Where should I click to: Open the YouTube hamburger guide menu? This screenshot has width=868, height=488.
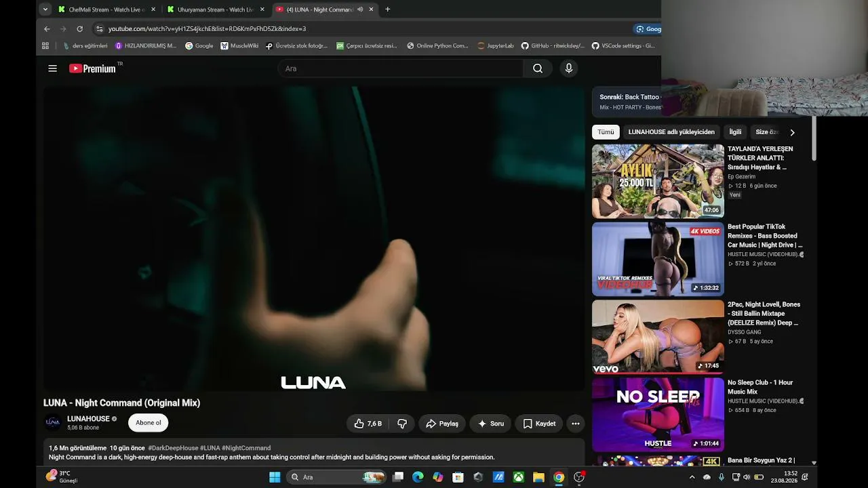coord(52,68)
